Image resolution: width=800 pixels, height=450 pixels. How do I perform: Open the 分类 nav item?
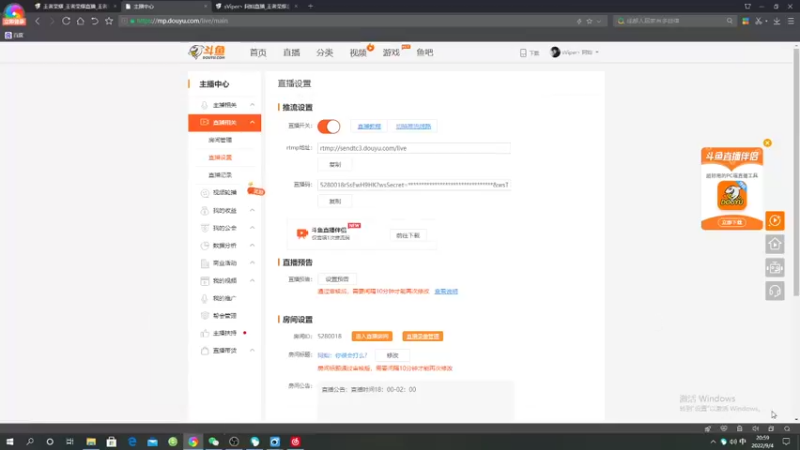(x=324, y=53)
